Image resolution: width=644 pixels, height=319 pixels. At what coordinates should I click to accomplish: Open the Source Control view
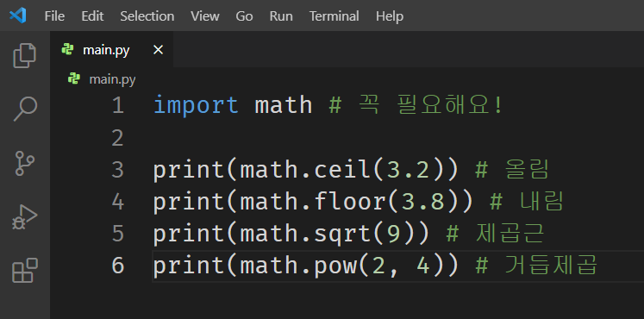25,163
